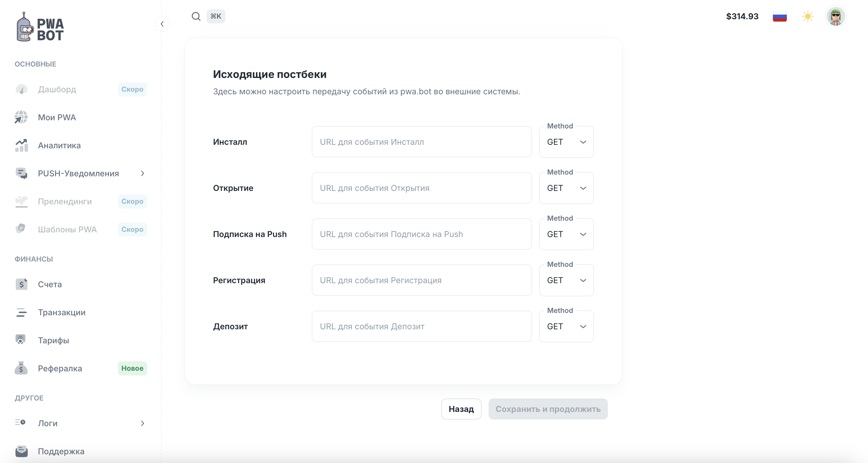This screenshot has width=868, height=463.
Task: Open Method dropdown for Депозит
Action: pos(566,326)
